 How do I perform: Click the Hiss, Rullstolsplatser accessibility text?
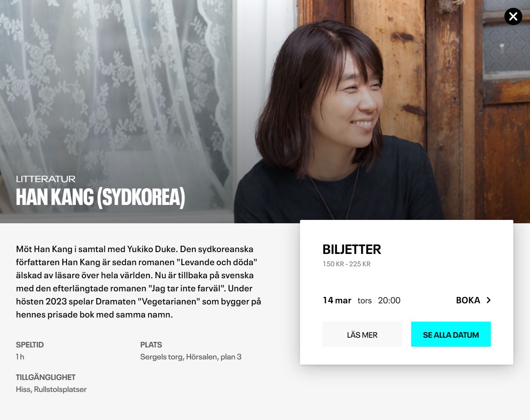pyautogui.click(x=51, y=389)
